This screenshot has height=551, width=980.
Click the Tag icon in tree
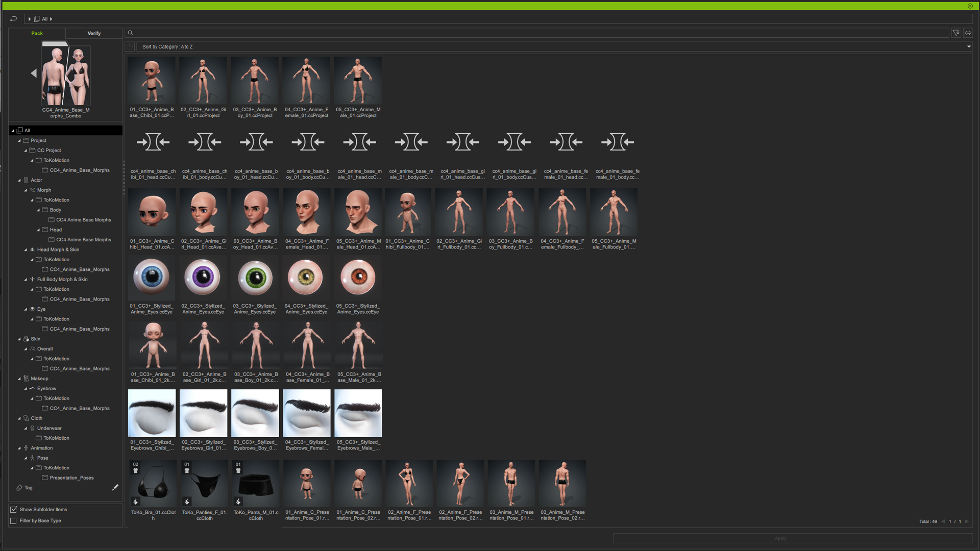coord(19,488)
